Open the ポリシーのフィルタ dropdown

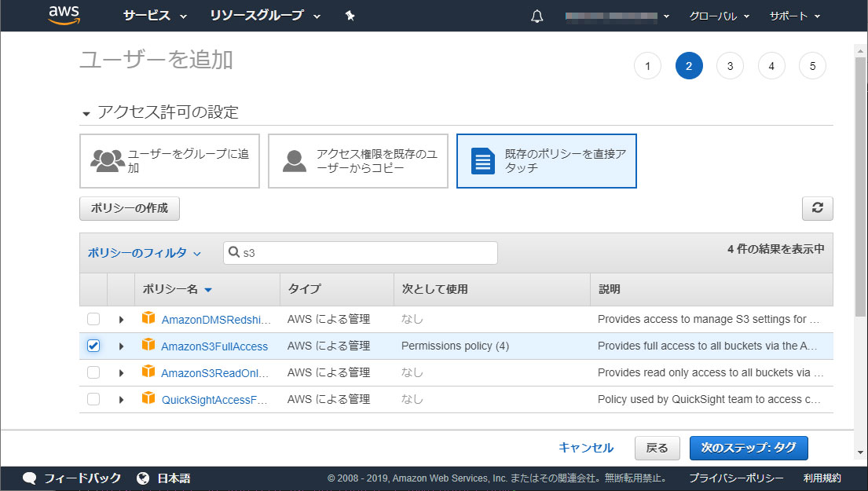144,253
